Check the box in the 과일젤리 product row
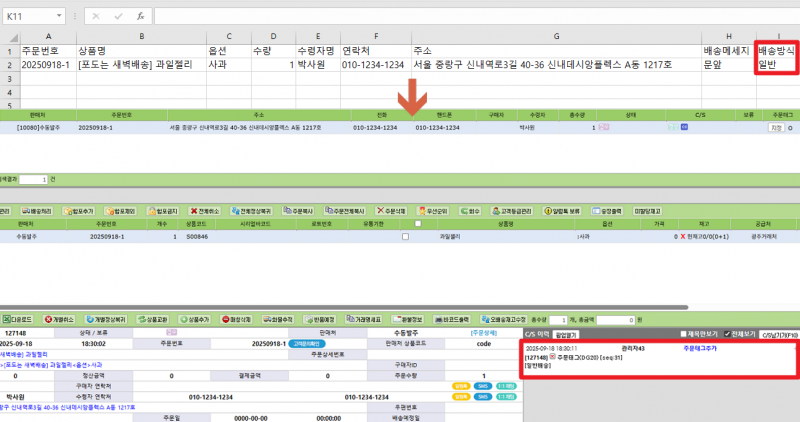 click(405, 237)
